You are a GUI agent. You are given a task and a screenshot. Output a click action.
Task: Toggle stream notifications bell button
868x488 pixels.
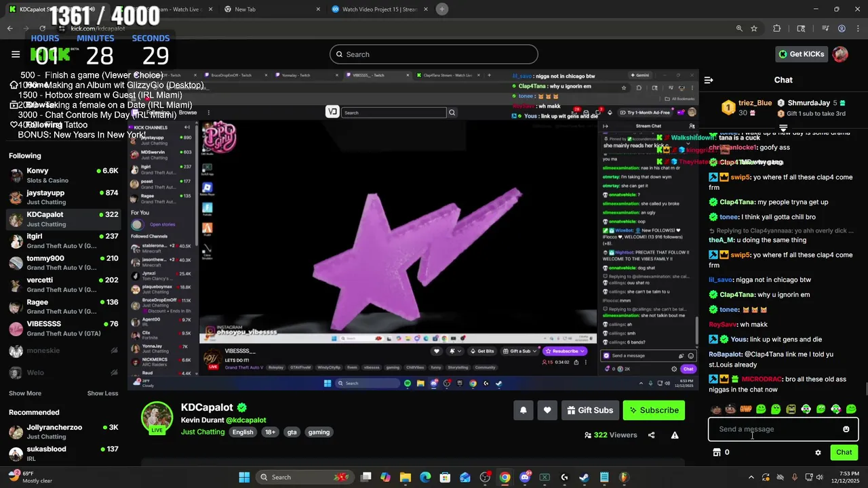click(x=524, y=410)
